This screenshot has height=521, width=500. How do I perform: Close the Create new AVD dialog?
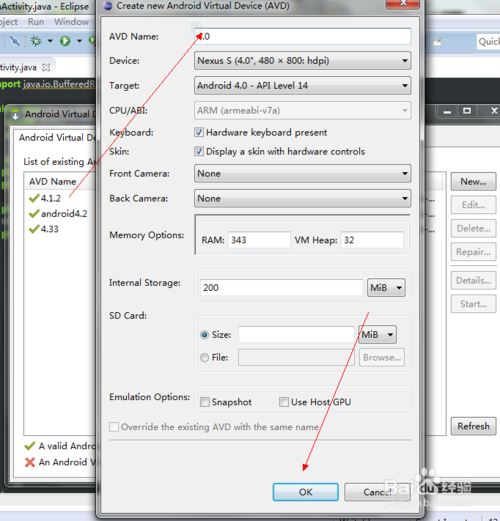coord(402,3)
